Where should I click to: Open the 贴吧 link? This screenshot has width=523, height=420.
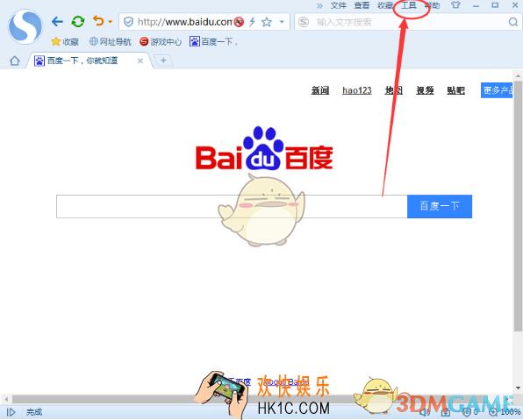point(456,90)
